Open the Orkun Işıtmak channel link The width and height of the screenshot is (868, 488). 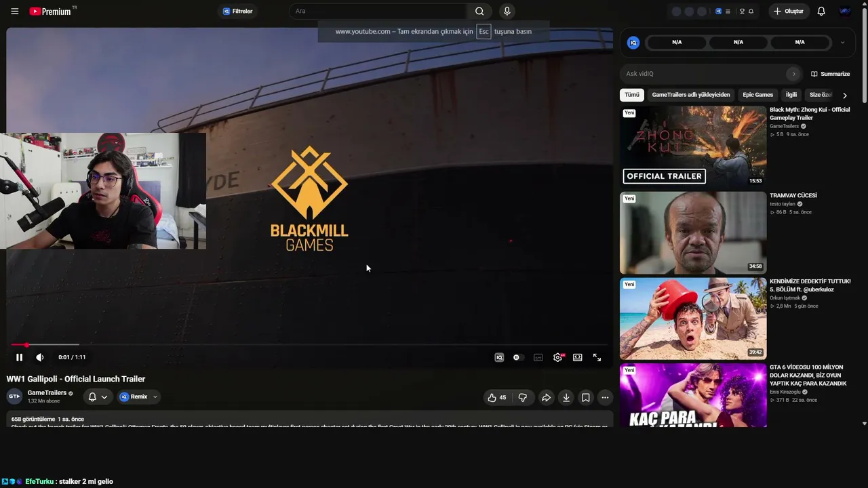(785, 298)
